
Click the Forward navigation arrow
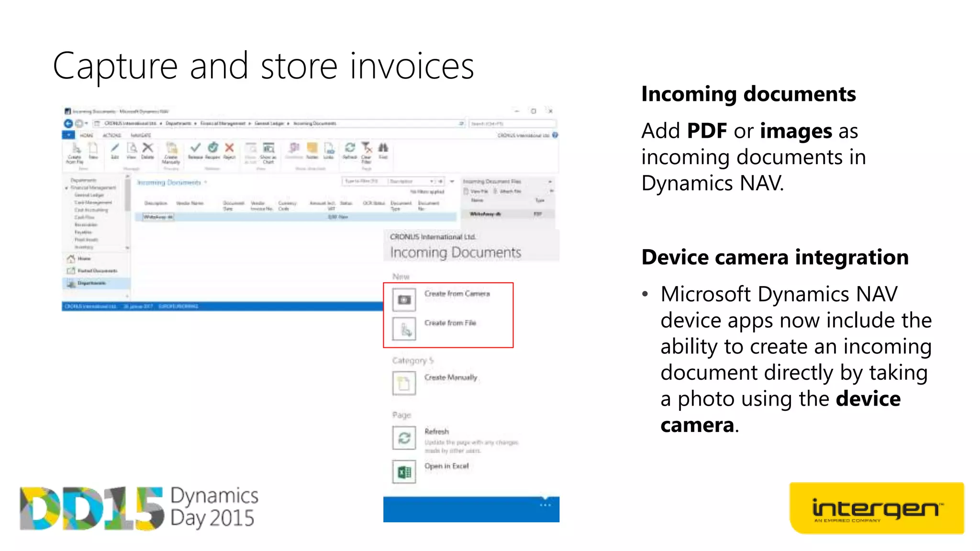tap(78, 123)
